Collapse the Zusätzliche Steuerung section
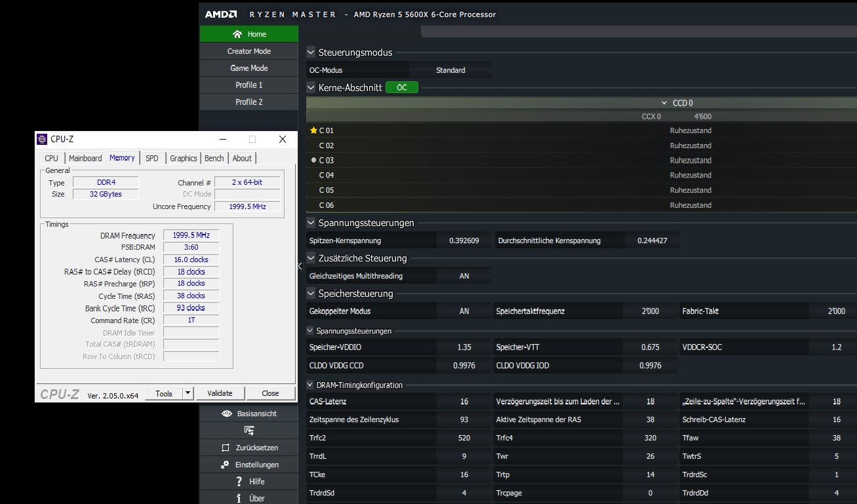The height and width of the screenshot is (504, 857). 311,258
